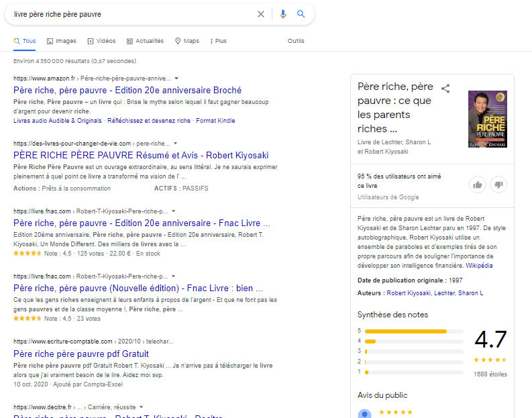
Task: Open the Père riche père pauvre pdf Gratuit result
Action: click(x=81, y=354)
